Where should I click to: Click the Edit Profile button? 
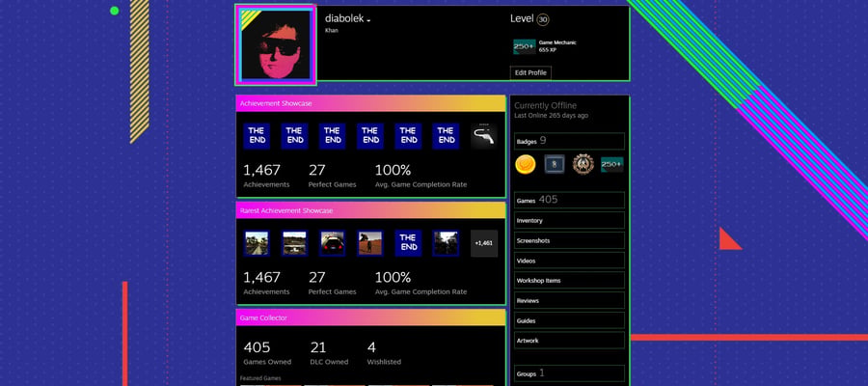(x=530, y=73)
